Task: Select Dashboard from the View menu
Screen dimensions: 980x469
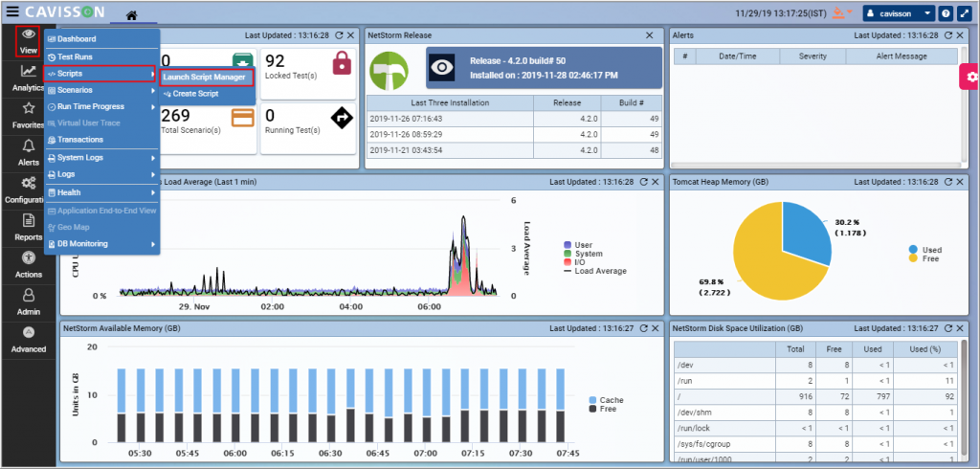Action: click(101, 39)
